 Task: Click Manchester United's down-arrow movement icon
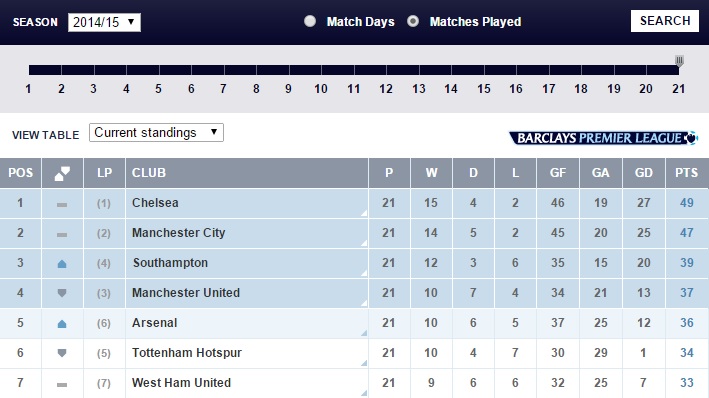tap(62, 293)
